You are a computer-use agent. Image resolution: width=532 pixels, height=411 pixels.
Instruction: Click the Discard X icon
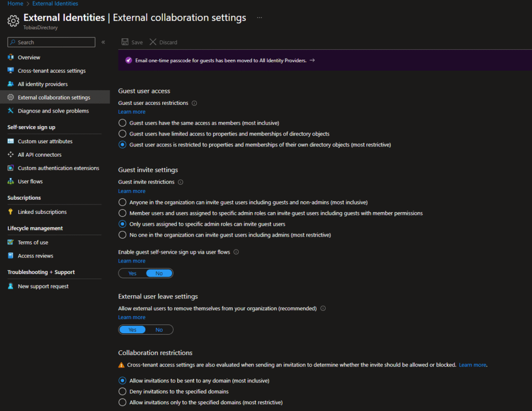click(153, 42)
